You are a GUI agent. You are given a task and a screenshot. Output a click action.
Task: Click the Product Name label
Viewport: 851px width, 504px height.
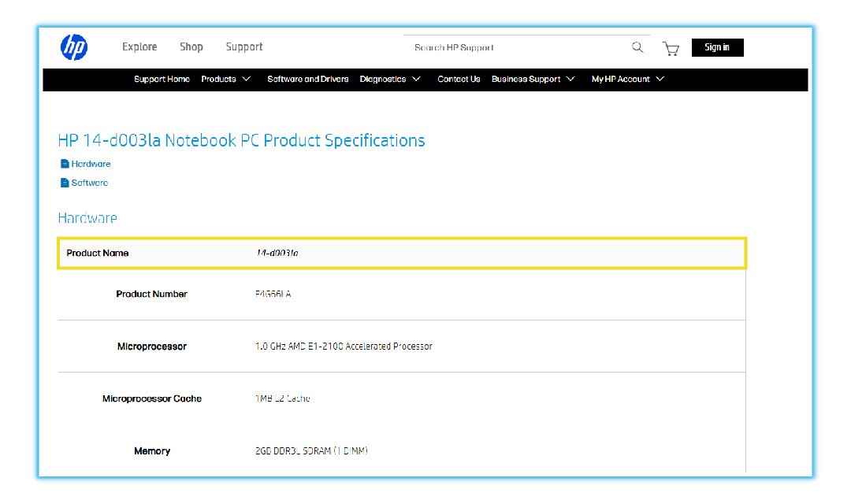click(x=97, y=254)
